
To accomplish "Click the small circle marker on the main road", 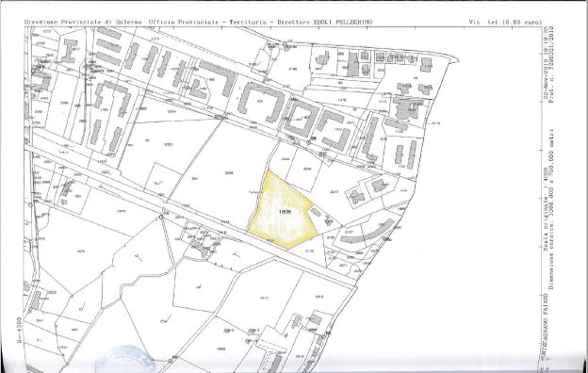I will coord(161,217).
